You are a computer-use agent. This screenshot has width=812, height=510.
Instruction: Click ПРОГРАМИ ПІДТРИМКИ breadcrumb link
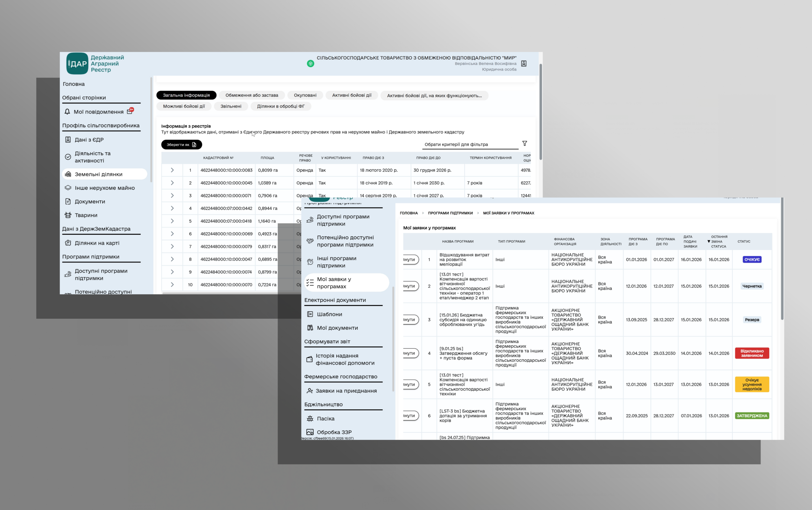450,213
